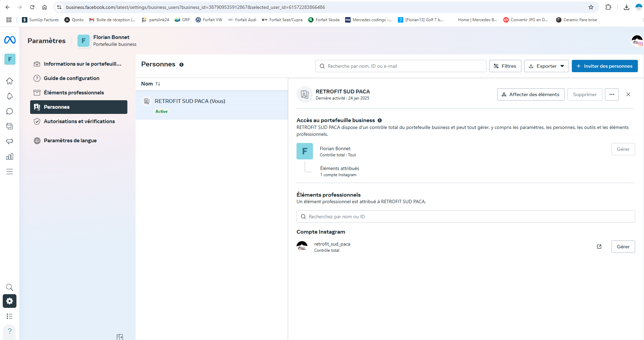Viewport: 644px width, 340px height.
Task: Open Paramètres de langue
Action: pos(79,141)
